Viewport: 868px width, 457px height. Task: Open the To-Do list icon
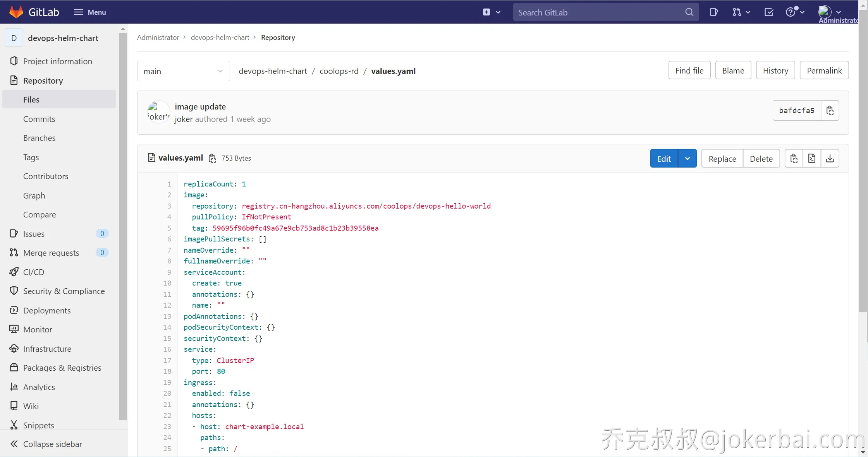pyautogui.click(x=769, y=12)
